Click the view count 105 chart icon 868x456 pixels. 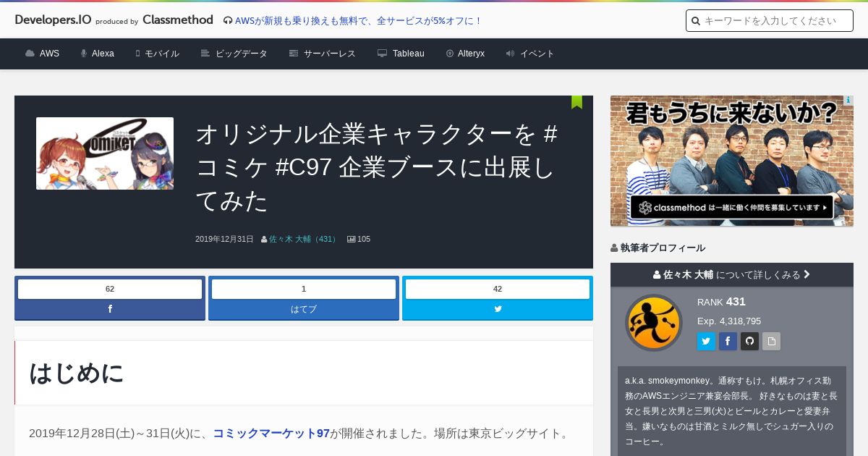click(x=352, y=239)
